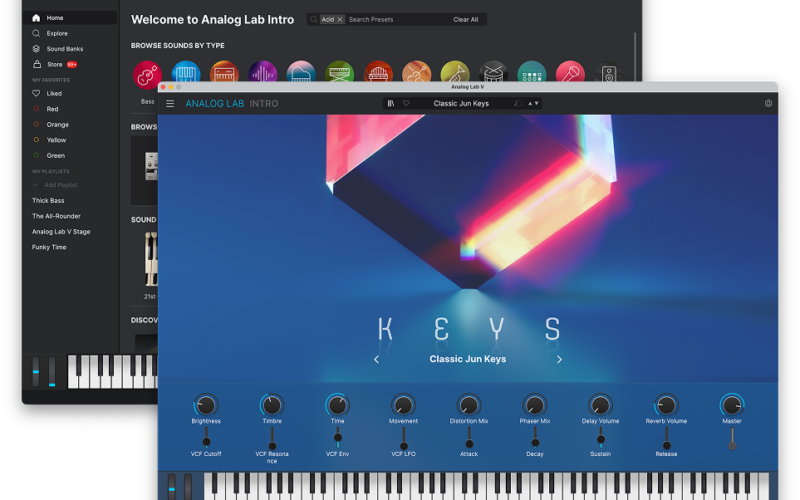Image resolution: width=800 pixels, height=500 pixels.
Task: Click the preset up/down arrows in top bar
Action: (x=534, y=103)
